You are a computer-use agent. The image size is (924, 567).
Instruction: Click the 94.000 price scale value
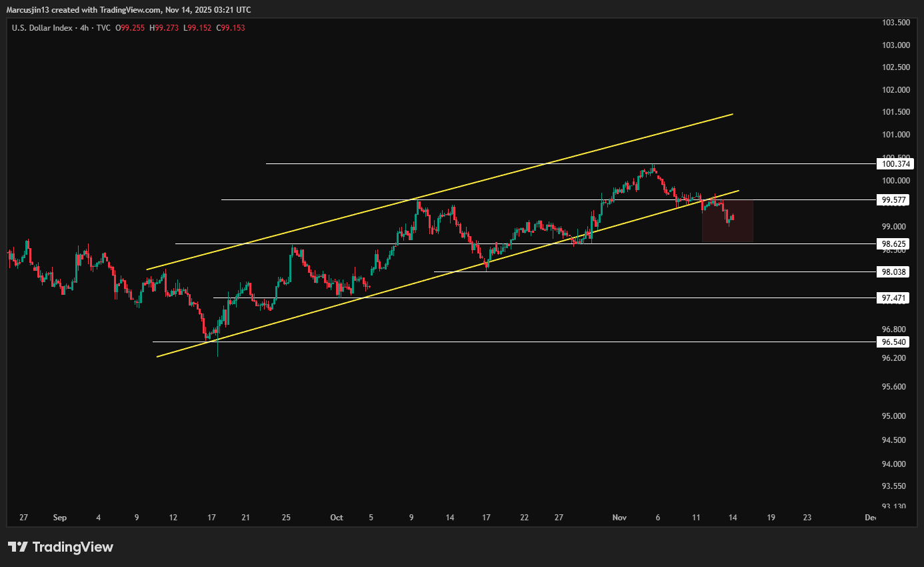pos(893,464)
